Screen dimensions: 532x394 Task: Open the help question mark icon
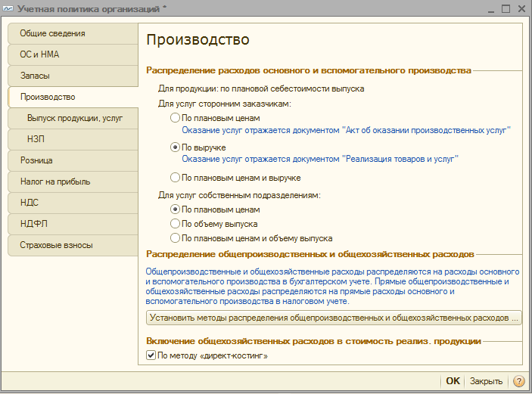point(519,381)
